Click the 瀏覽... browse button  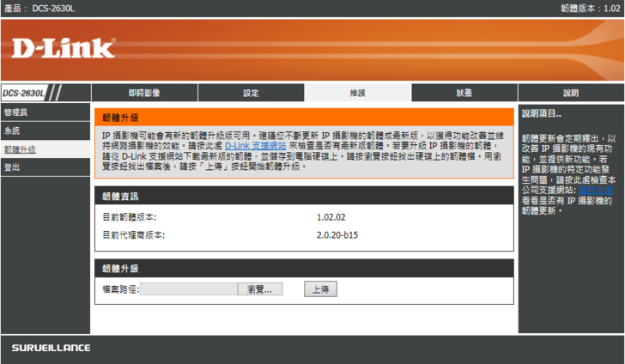pos(260,289)
